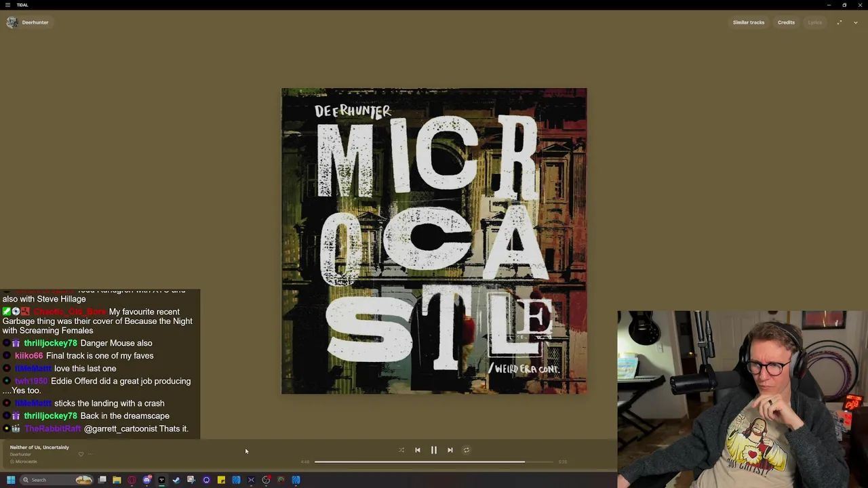Open File Explorer from taskbar

(117, 480)
